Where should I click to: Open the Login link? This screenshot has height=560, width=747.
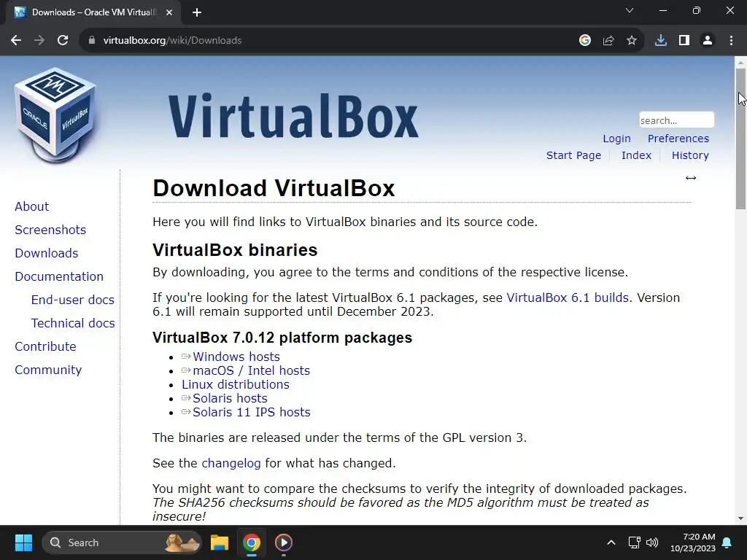tap(616, 139)
